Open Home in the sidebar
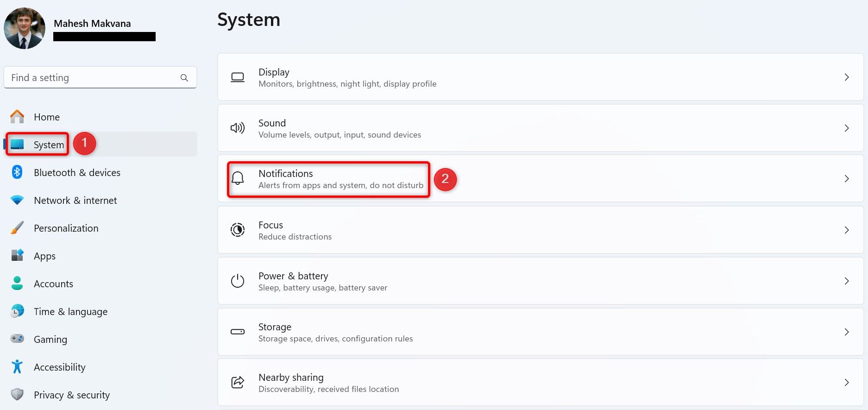The width and height of the screenshot is (868, 410). [101, 117]
